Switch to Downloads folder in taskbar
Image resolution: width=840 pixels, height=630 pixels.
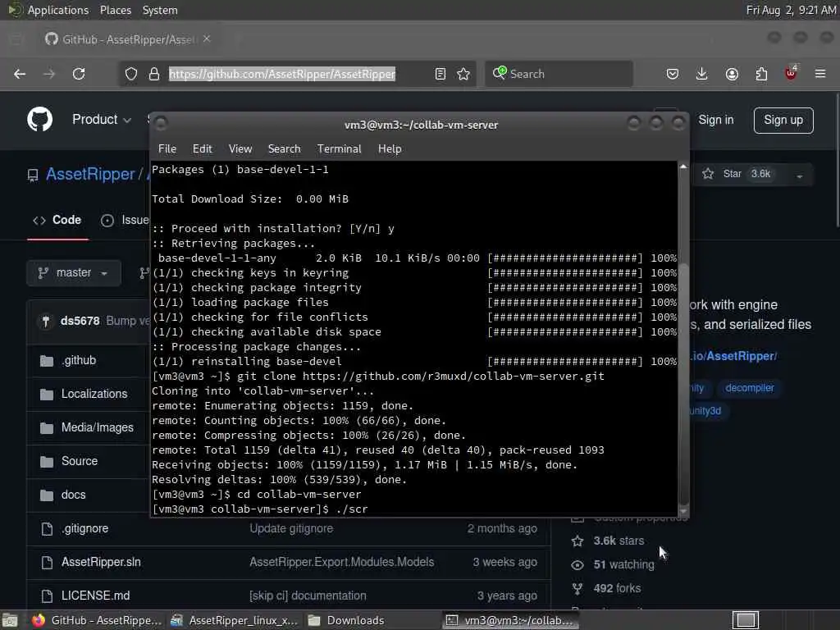click(347, 620)
